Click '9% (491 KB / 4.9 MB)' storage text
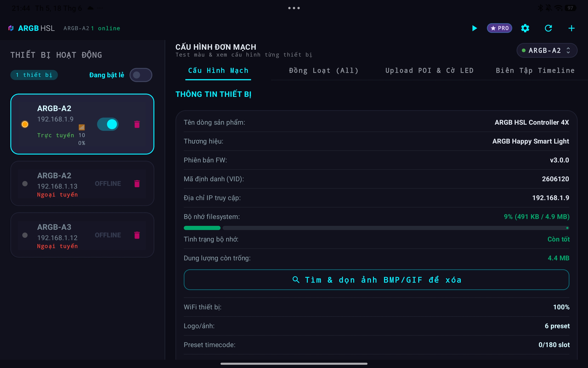Image resolution: width=588 pixels, height=368 pixels. click(537, 217)
